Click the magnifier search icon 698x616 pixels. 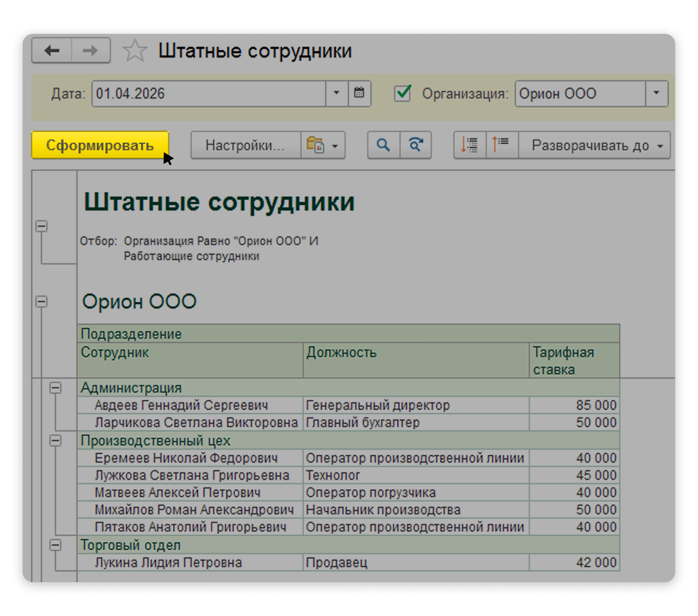(x=383, y=145)
